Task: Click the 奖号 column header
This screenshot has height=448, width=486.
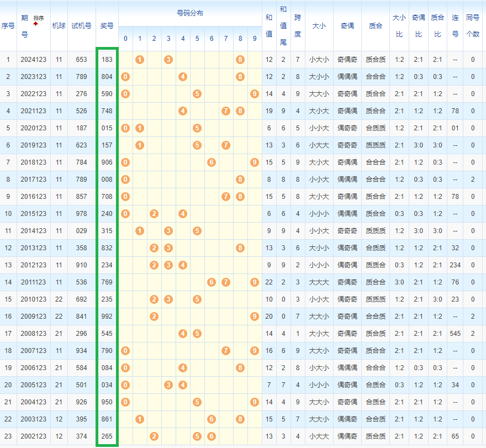Action: click(107, 26)
